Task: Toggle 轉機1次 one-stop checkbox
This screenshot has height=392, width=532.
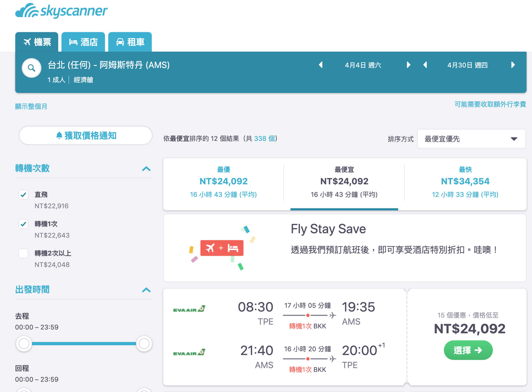Action: pos(23,224)
